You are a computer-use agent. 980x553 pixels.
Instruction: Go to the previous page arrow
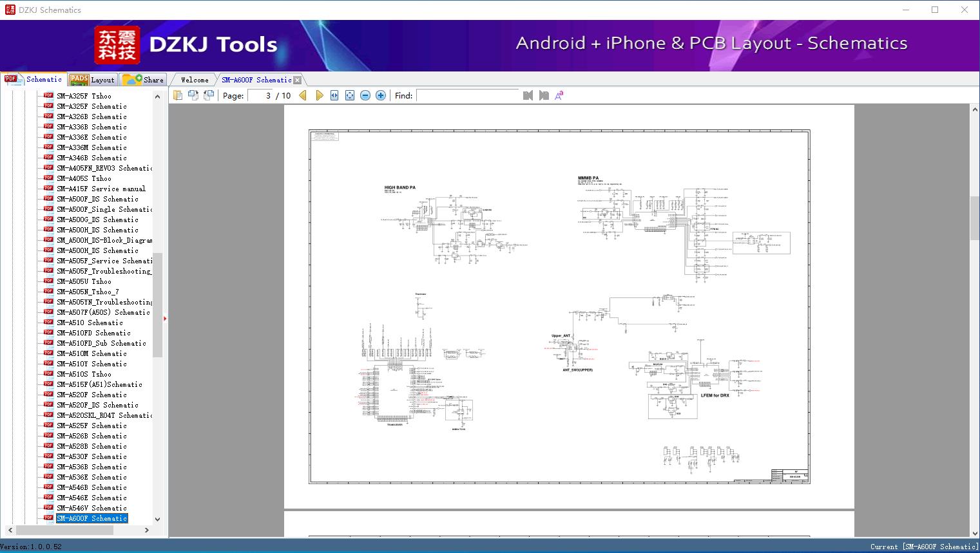(303, 95)
